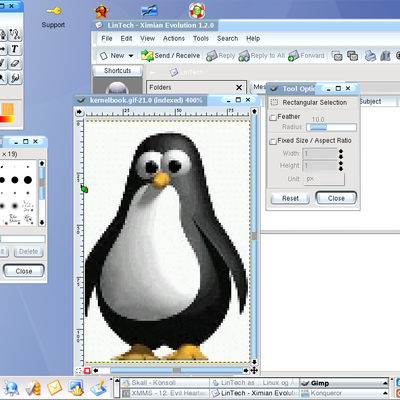Click Delete in the brush dialog
The image size is (400, 400).
[29, 252]
